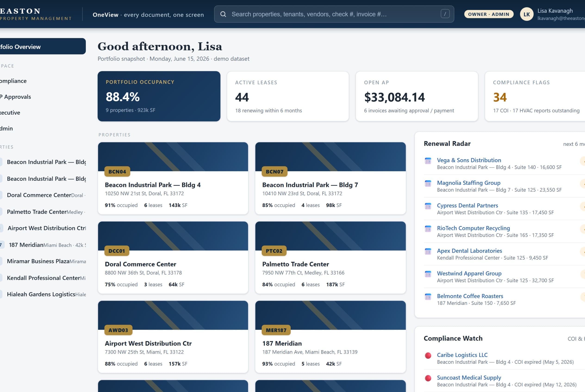
Task: Click the slash shortcut key badge
Action: click(x=445, y=14)
